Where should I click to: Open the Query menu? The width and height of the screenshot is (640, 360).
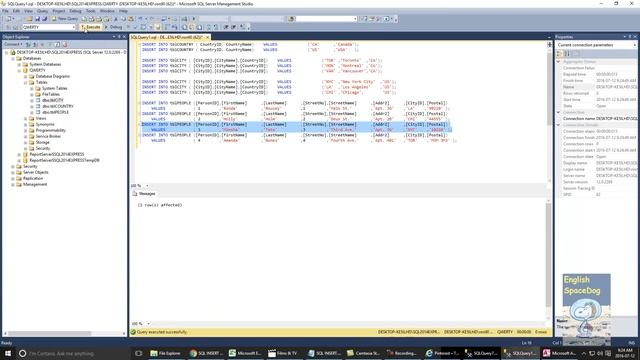pyautogui.click(x=42, y=11)
